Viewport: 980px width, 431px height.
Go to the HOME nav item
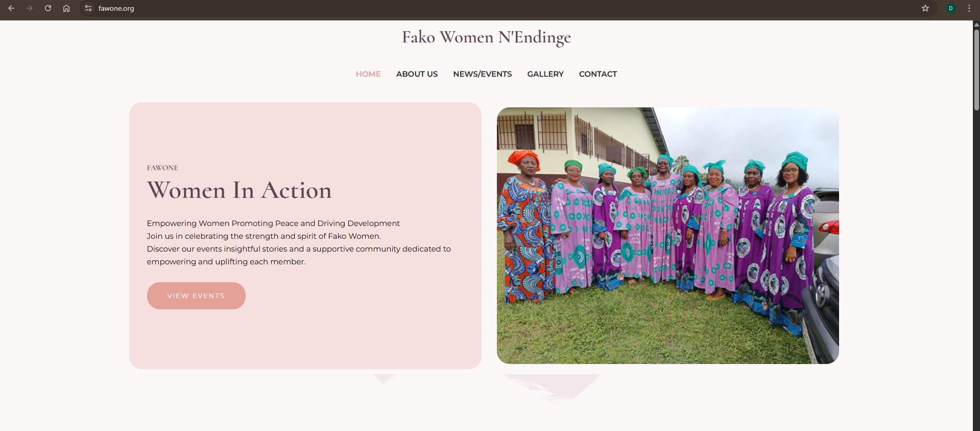click(368, 74)
